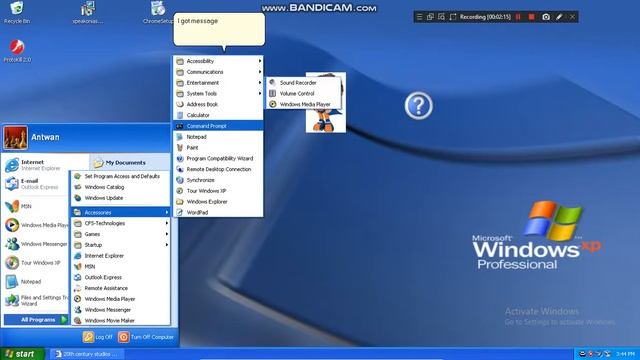Open the ChromeSetup desktop icon
This screenshot has width=640, height=360.
(158, 13)
